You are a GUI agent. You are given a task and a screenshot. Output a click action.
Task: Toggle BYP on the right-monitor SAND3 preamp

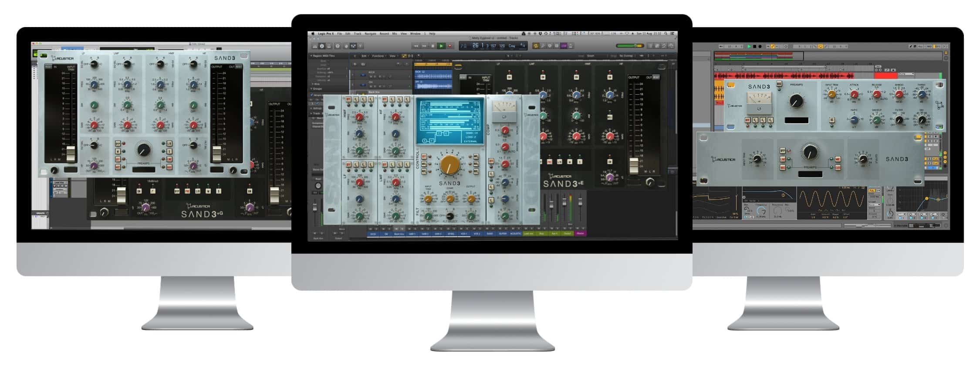[783, 151]
